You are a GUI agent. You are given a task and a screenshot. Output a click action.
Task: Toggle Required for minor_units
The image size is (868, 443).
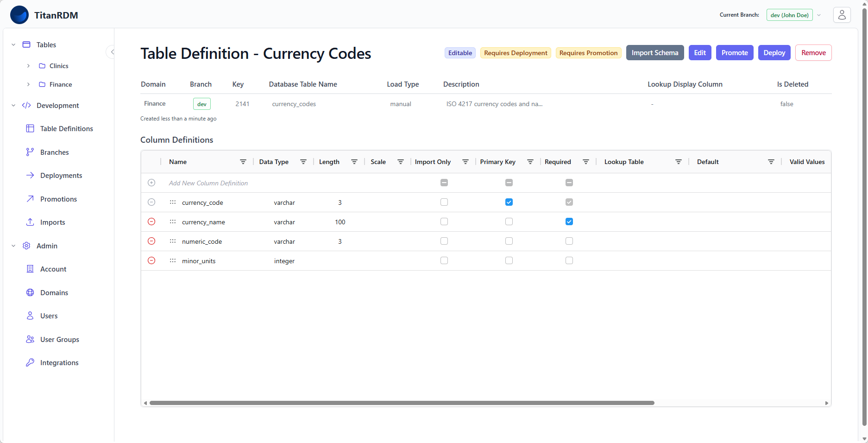pos(569,260)
